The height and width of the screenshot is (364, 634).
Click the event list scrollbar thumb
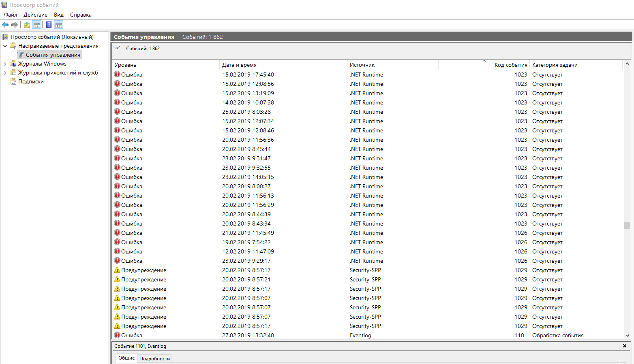pyautogui.click(x=627, y=225)
